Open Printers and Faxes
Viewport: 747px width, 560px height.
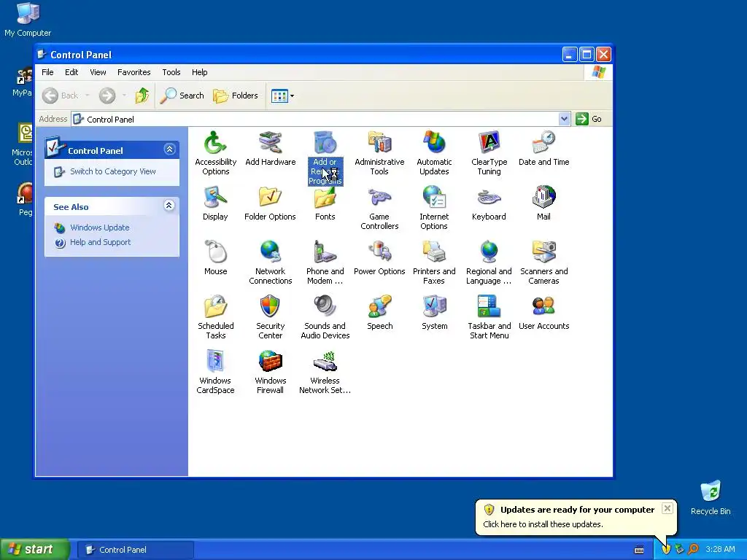coord(434,262)
